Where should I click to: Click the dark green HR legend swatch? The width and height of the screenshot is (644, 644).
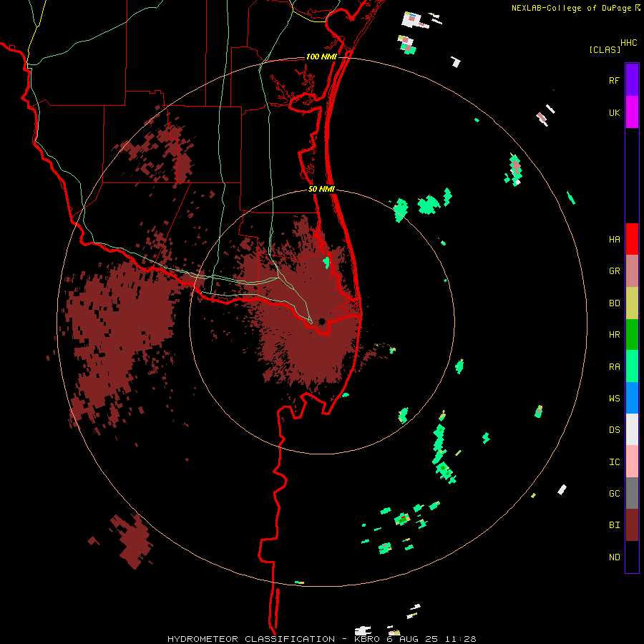[x=632, y=334]
